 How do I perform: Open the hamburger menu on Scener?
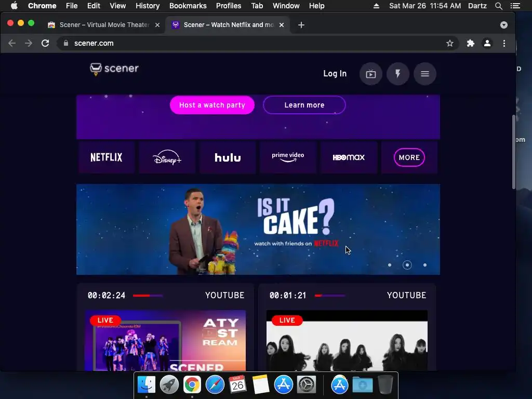click(425, 74)
